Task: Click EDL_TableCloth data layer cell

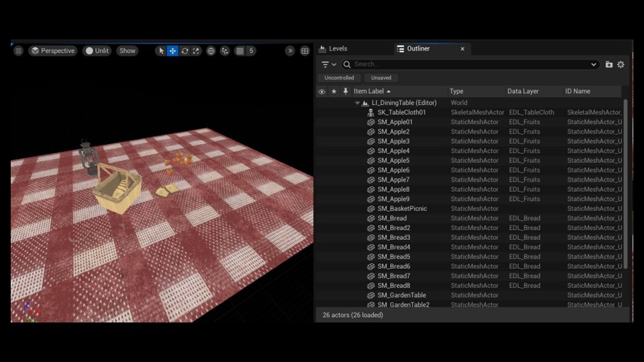Action: (x=531, y=113)
